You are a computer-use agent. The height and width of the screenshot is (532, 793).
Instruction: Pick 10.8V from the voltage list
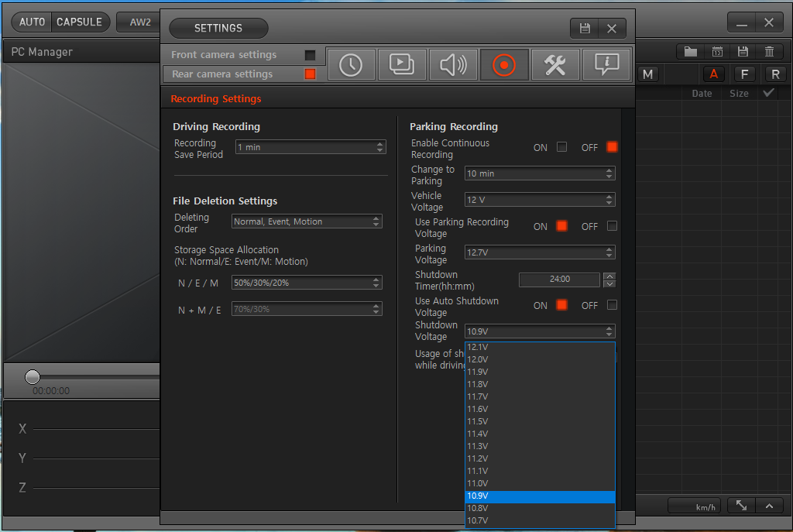click(x=540, y=508)
